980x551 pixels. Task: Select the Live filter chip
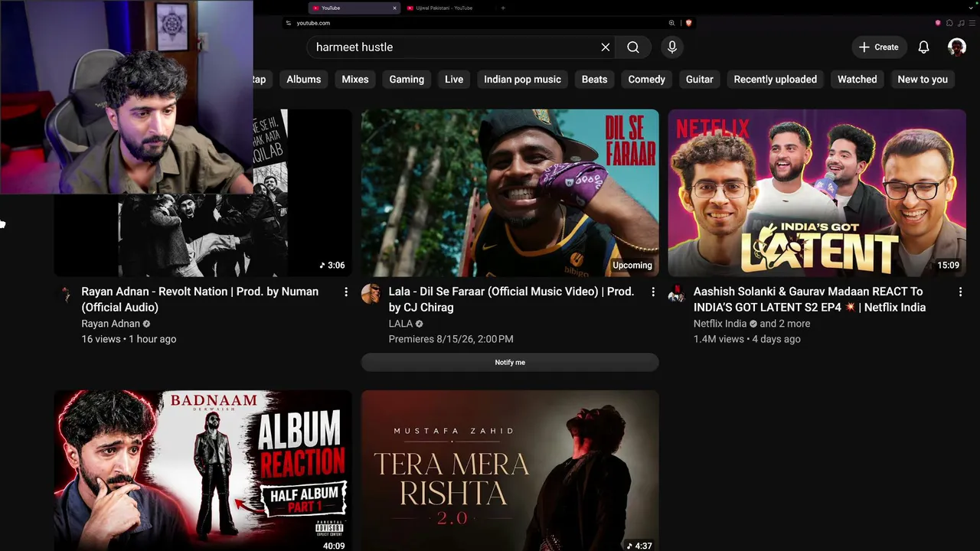(454, 80)
